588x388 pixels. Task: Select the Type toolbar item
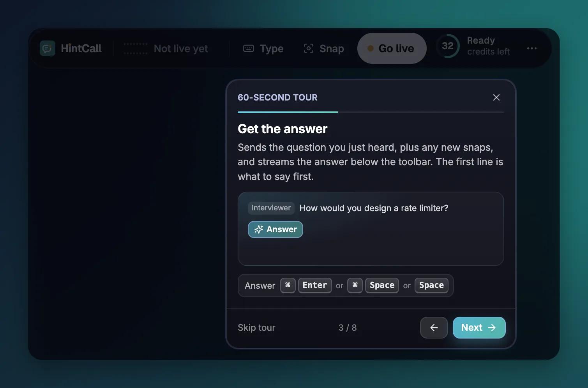263,49
